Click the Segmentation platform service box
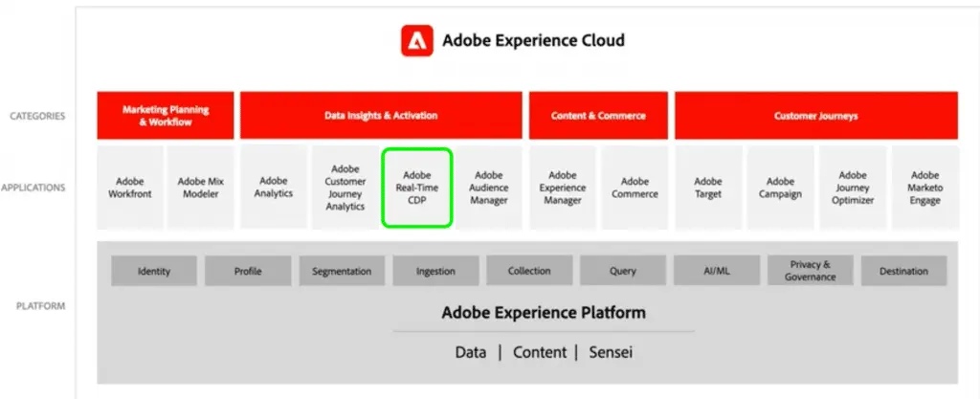 pos(342,271)
